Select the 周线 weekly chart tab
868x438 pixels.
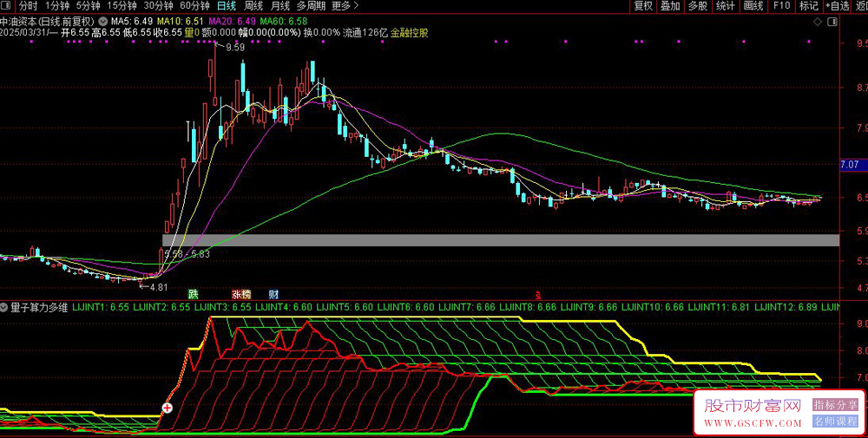253,6
